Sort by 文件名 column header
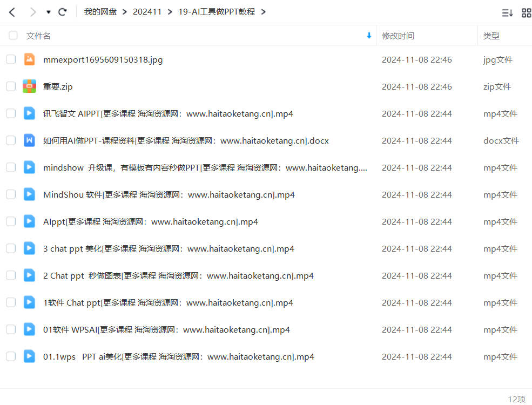 click(38, 36)
